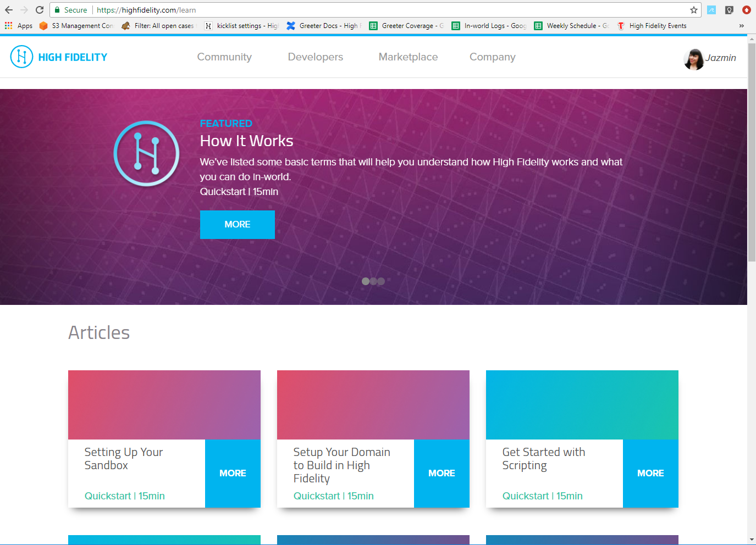756x545 pixels.
Task: Click MORE on Get Started with Scripting
Action: (x=650, y=473)
